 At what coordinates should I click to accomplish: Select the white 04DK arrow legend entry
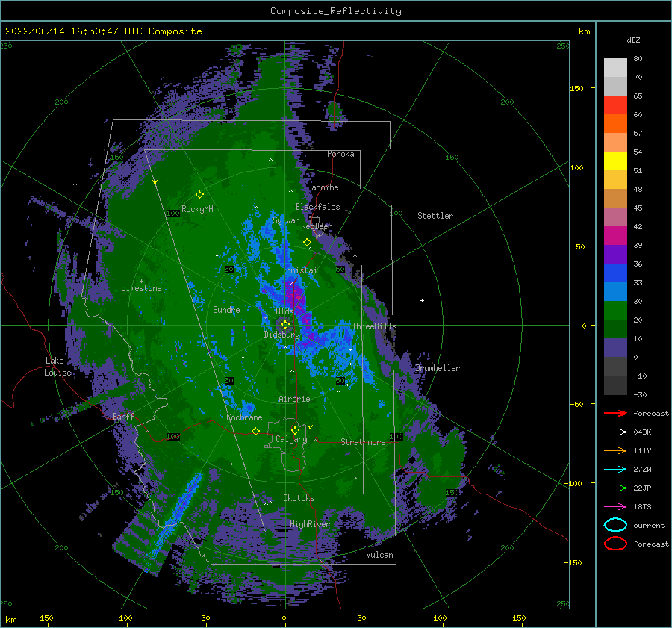click(x=615, y=432)
